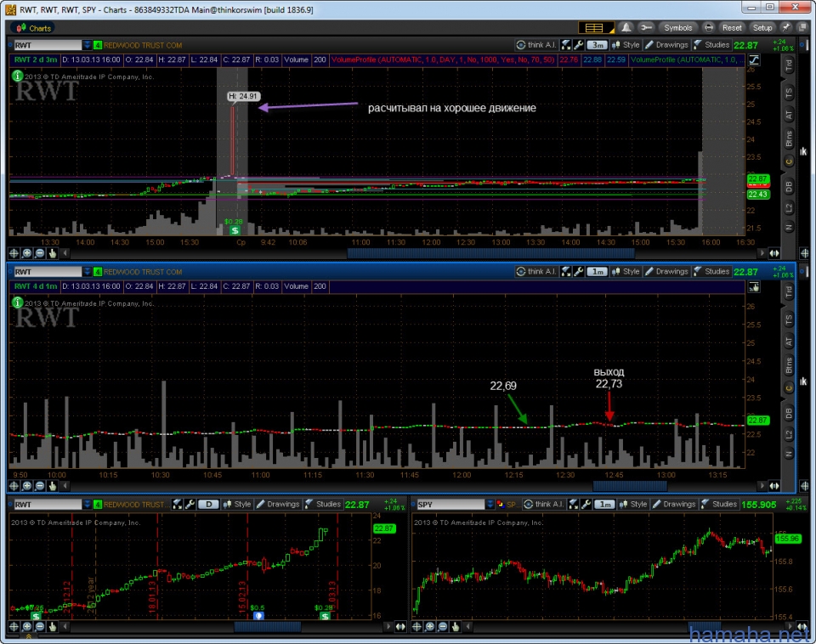Open Drawings menu on the top 3m chart
816x644 pixels.
[x=666, y=45]
